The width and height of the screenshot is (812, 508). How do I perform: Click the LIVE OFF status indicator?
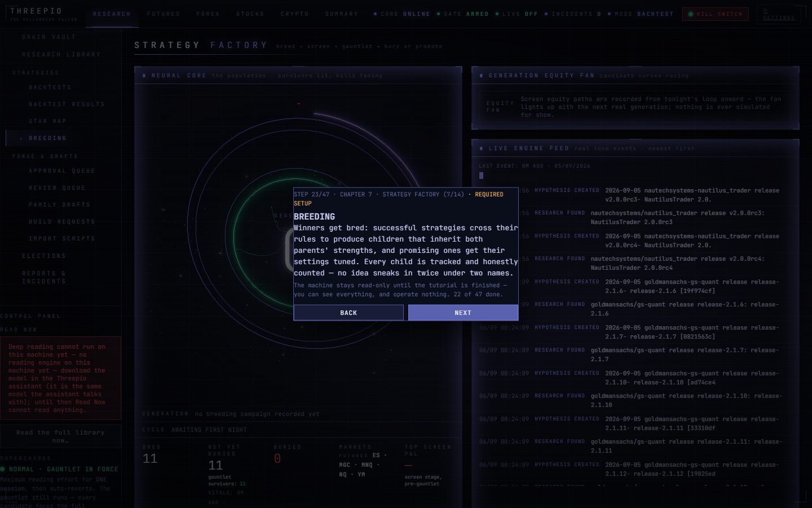pyautogui.click(x=517, y=14)
